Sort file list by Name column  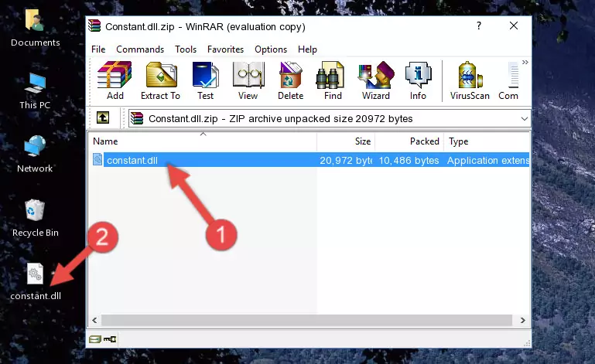[203, 141]
